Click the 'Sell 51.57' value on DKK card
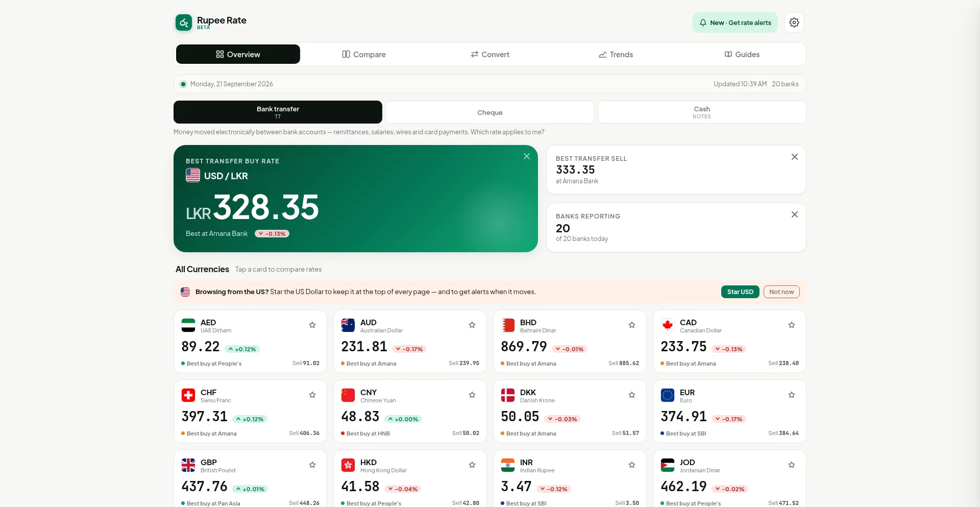The height and width of the screenshot is (507, 980). pyautogui.click(x=625, y=433)
